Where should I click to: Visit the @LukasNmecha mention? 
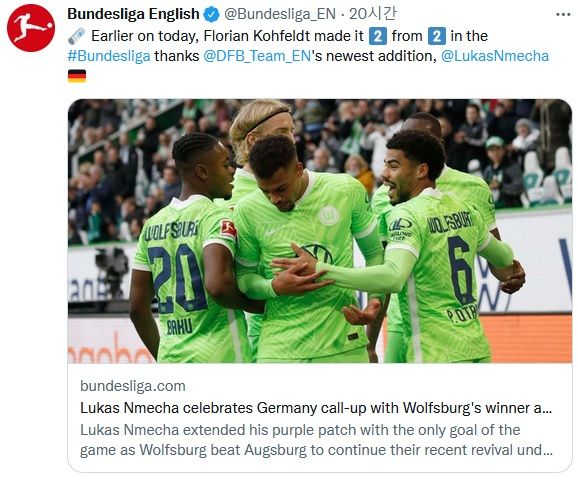(495, 56)
